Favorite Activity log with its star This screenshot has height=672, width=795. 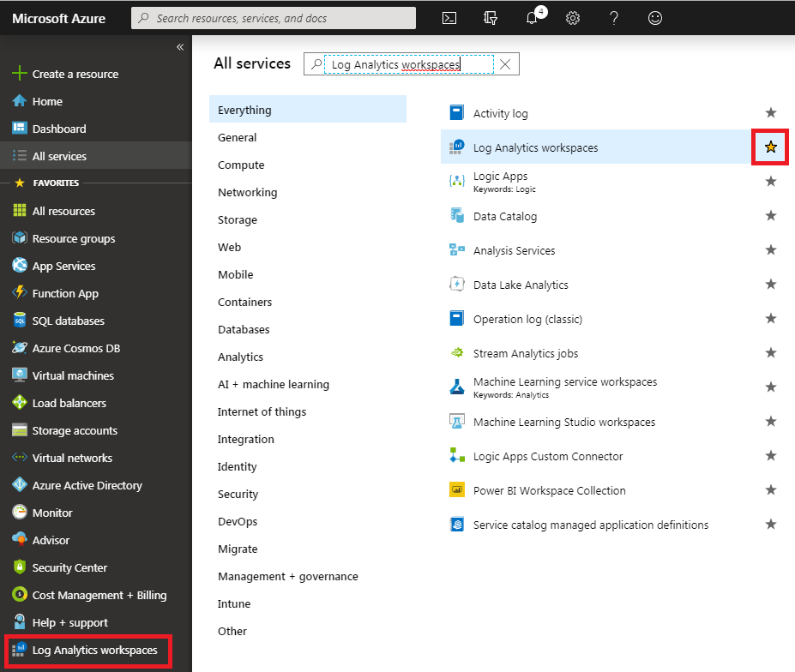pos(770,113)
